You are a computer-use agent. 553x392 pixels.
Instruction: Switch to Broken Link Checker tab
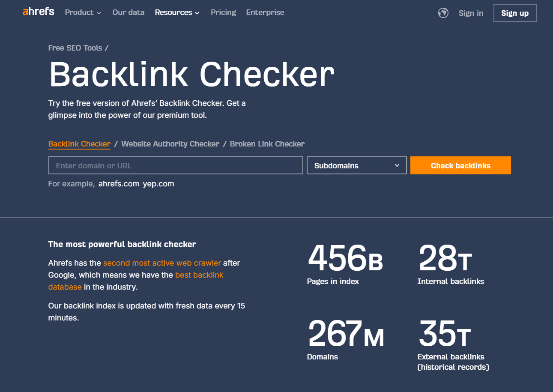267,144
